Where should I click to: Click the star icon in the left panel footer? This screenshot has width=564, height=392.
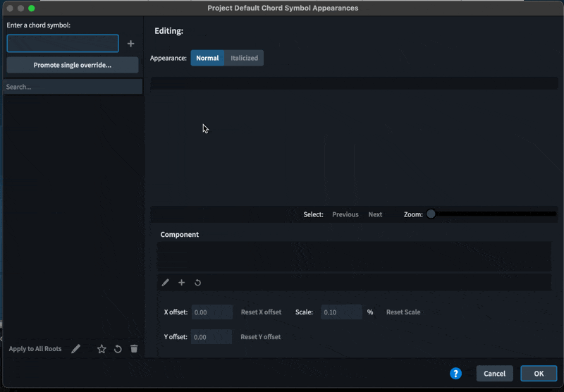tap(102, 349)
